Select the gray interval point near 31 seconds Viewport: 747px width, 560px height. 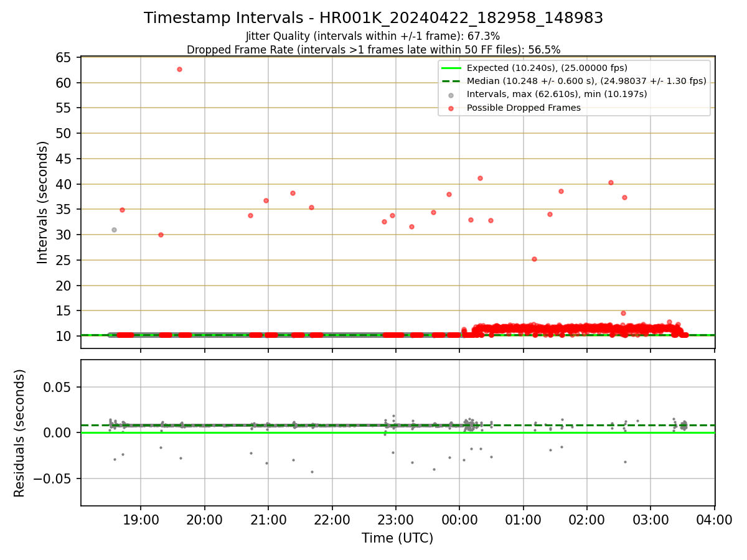pyautogui.click(x=114, y=230)
